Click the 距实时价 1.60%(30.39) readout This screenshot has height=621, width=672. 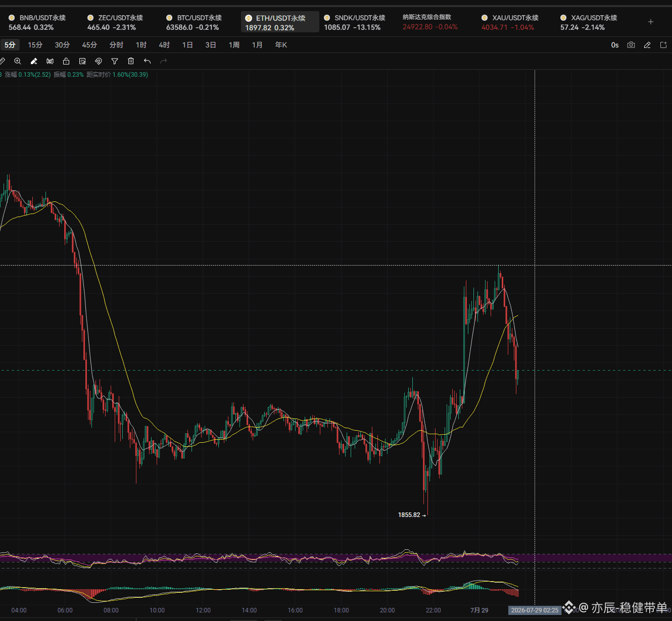(x=117, y=75)
